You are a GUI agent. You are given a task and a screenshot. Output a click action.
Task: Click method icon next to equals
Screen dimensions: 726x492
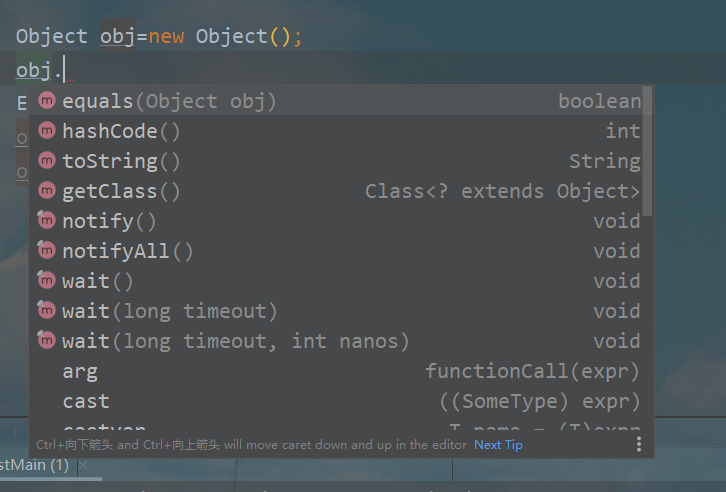tap(47, 100)
